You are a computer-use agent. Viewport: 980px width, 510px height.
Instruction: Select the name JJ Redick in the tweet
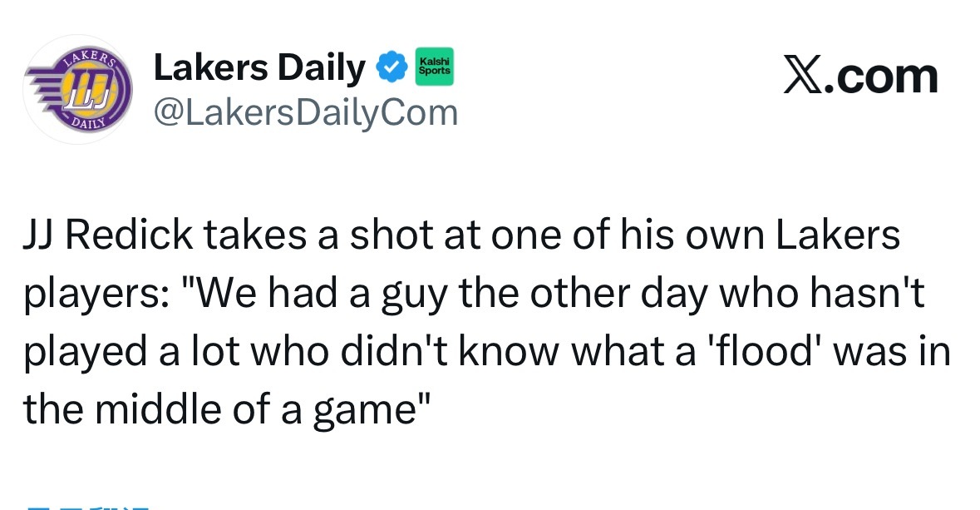coord(108,235)
